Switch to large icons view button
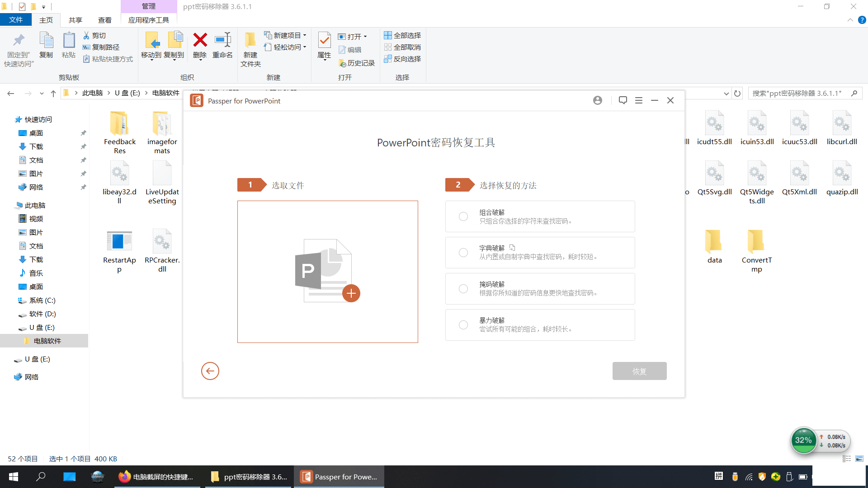Screen dimensions: 868x488 click(x=859, y=459)
